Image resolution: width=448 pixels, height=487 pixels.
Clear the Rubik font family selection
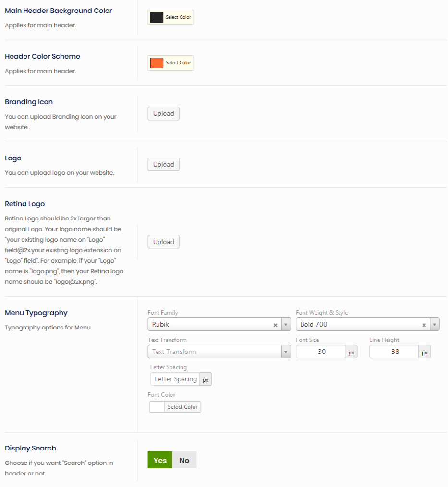click(275, 325)
